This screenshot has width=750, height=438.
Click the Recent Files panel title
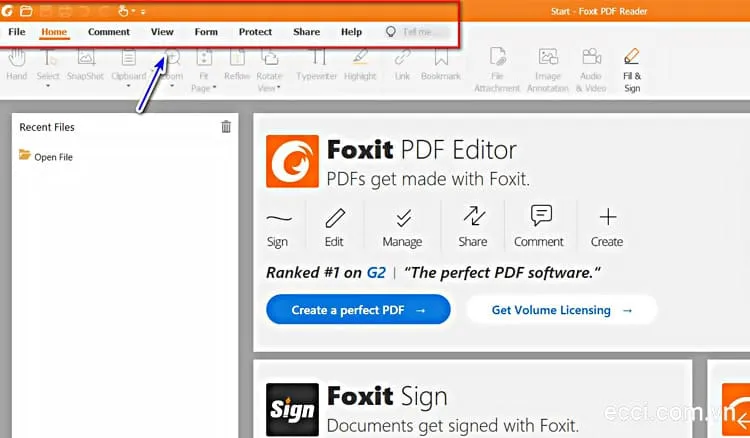click(x=47, y=127)
